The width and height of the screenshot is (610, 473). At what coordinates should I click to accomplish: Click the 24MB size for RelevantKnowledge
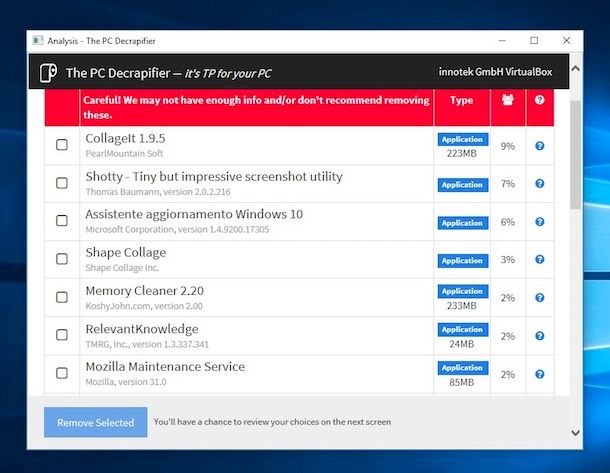click(x=462, y=344)
